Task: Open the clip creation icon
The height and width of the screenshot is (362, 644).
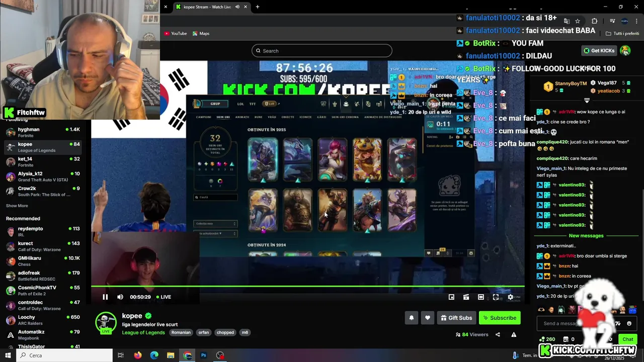Action: (466, 297)
